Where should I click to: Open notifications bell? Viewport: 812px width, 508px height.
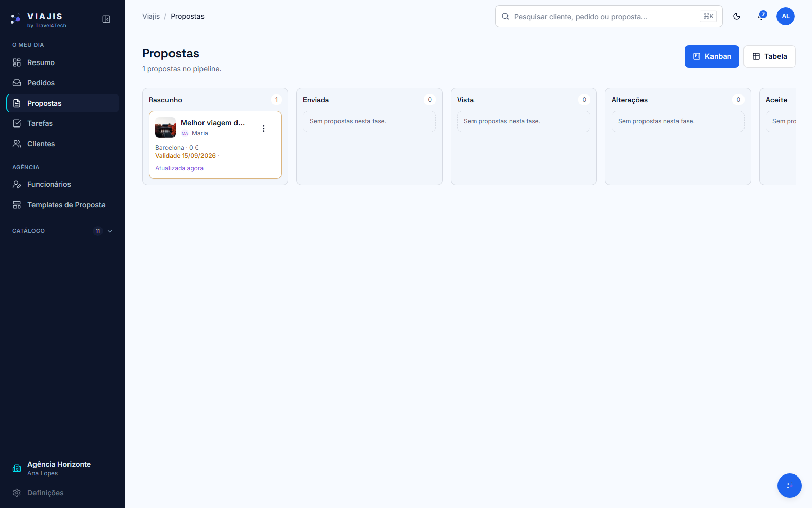click(761, 16)
